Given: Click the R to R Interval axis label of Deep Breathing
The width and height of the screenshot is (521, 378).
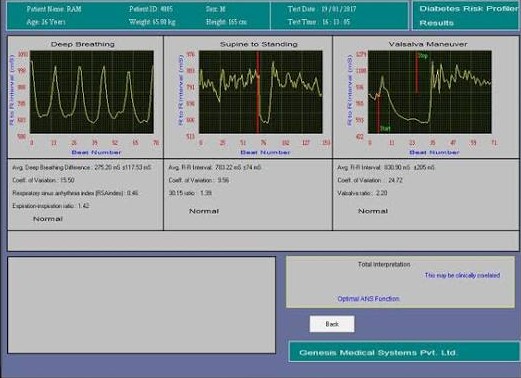Looking at the screenshot, I should pyautogui.click(x=12, y=90).
